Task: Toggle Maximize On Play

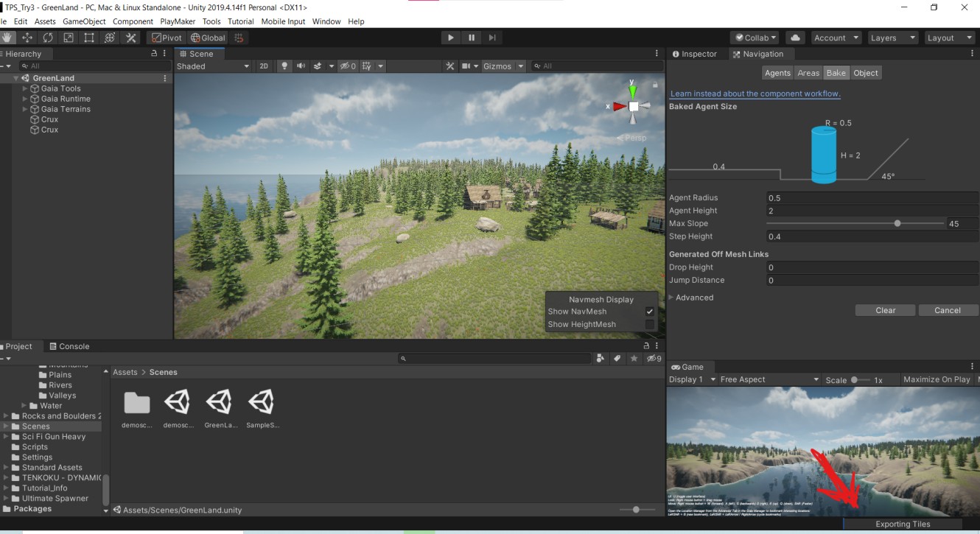Action: 937,379
